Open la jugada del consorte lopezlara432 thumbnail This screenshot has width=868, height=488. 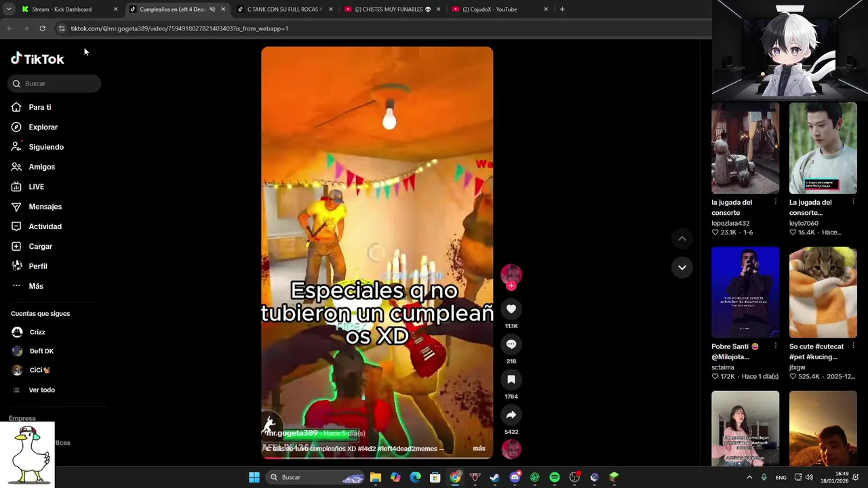[x=745, y=148]
